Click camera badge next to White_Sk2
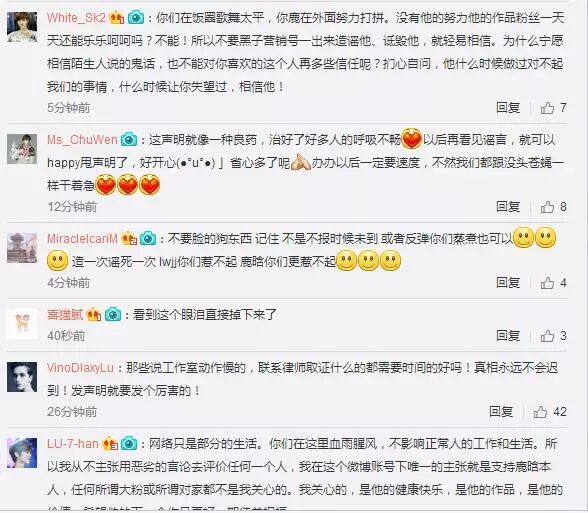The width and height of the screenshot is (588, 513). [136, 18]
